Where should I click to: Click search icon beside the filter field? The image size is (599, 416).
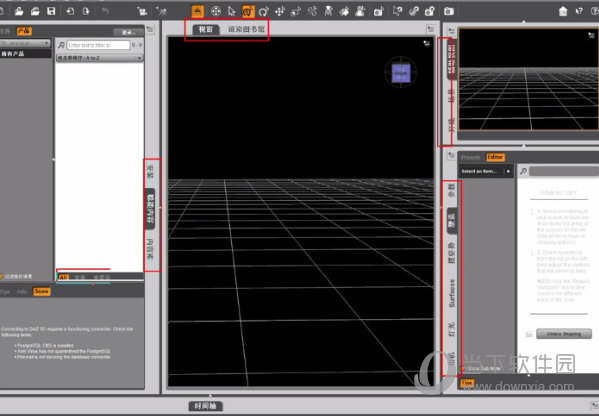click(61, 45)
